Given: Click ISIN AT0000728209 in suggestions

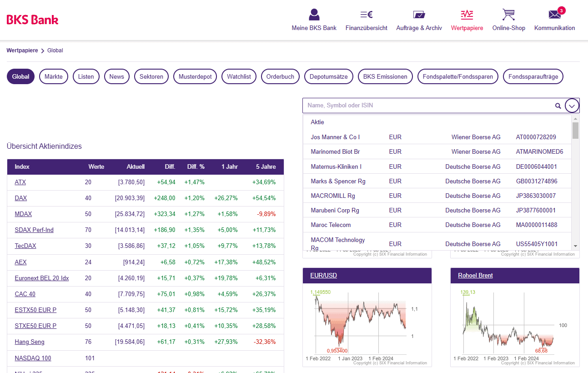Looking at the screenshot, I should click(x=536, y=137).
